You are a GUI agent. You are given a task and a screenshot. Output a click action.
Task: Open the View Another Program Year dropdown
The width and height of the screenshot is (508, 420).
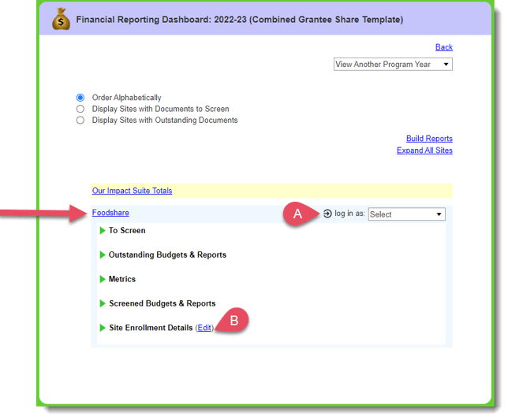point(393,65)
